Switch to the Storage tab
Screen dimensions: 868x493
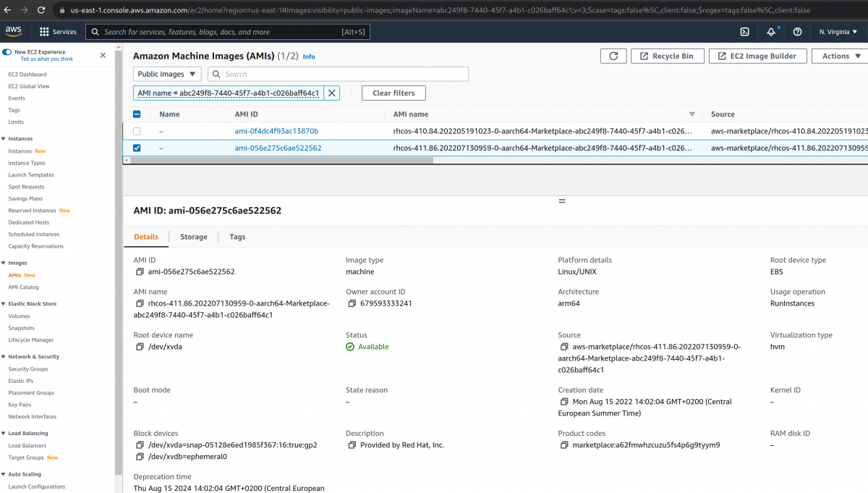(x=193, y=237)
